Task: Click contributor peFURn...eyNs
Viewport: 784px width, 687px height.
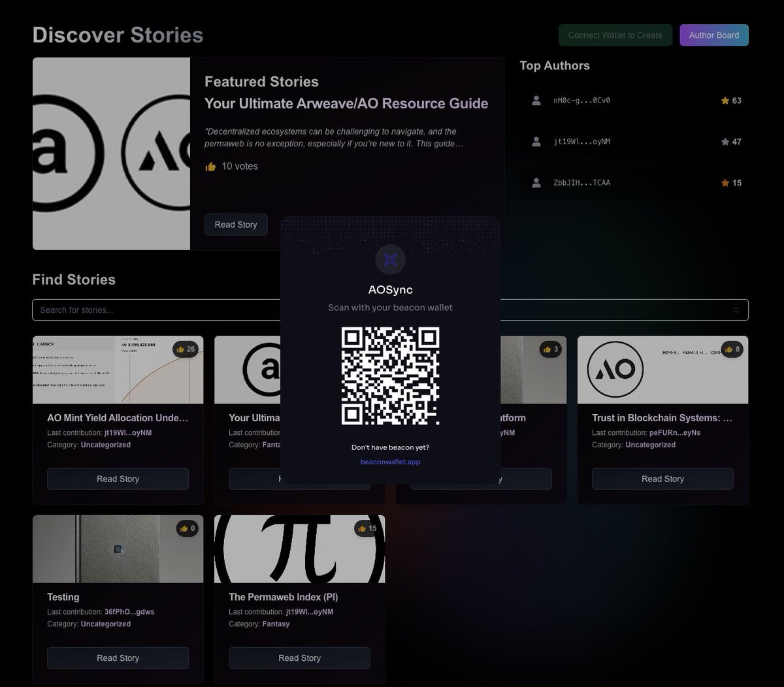Action: click(x=675, y=433)
